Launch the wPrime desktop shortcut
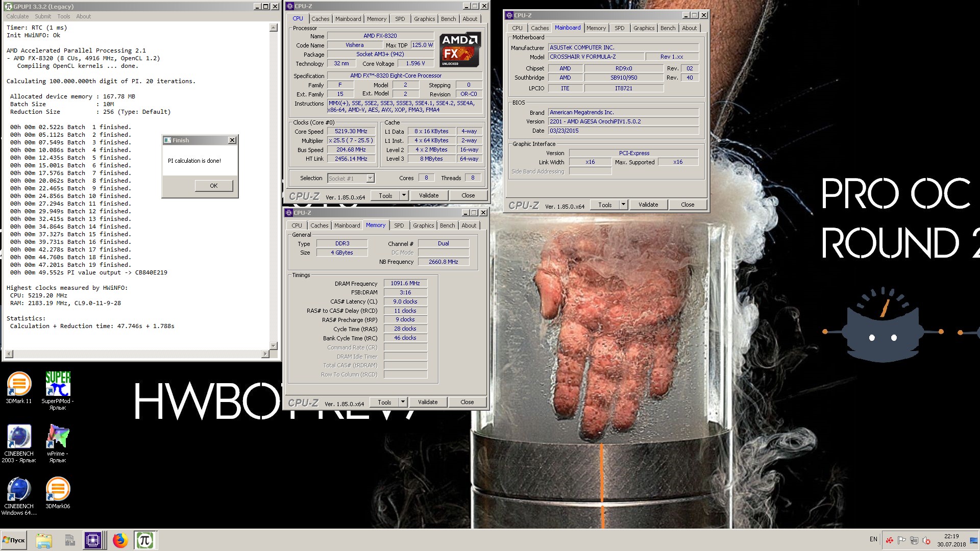980x551 pixels. (x=58, y=443)
